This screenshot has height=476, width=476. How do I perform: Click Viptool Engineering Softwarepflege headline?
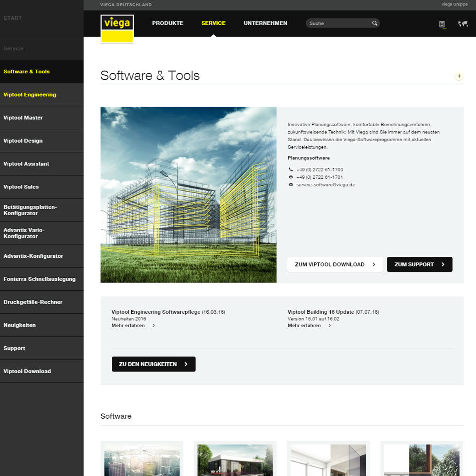click(156, 312)
